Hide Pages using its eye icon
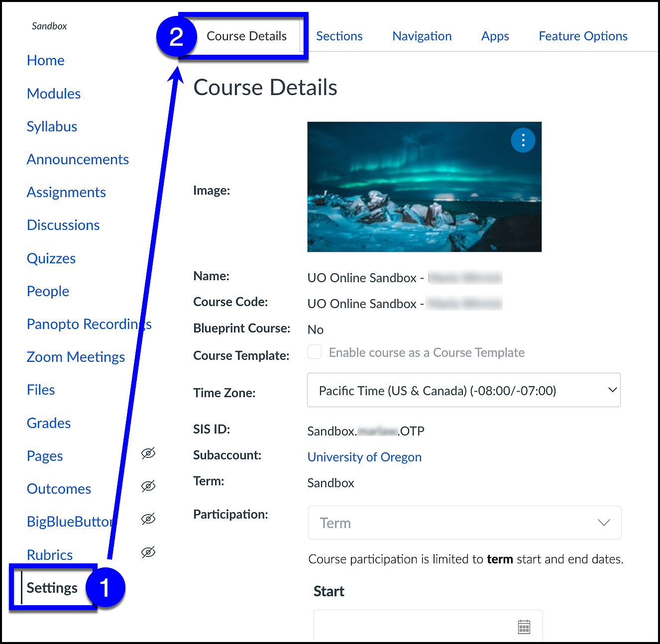Screen dimensions: 660x644 pyautogui.click(x=148, y=453)
